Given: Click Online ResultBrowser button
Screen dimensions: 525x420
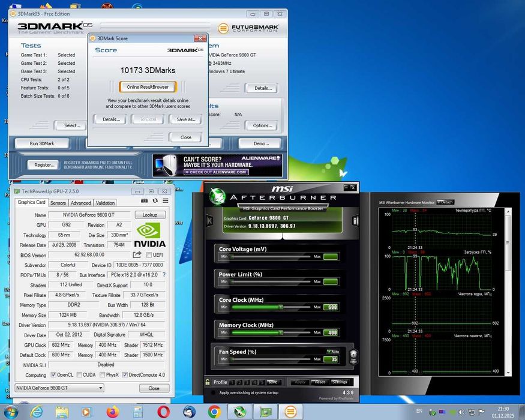Looking at the screenshot, I should (x=148, y=87).
